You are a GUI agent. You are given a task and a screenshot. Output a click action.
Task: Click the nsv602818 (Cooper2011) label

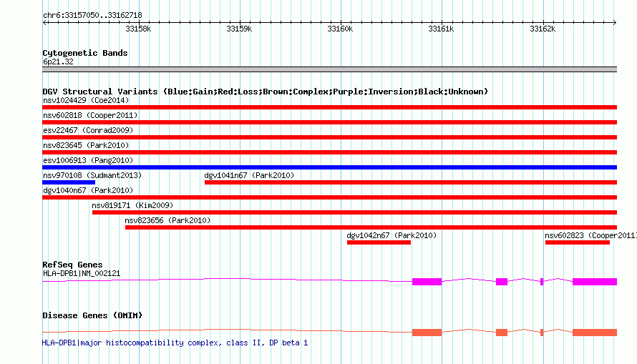tap(90, 115)
